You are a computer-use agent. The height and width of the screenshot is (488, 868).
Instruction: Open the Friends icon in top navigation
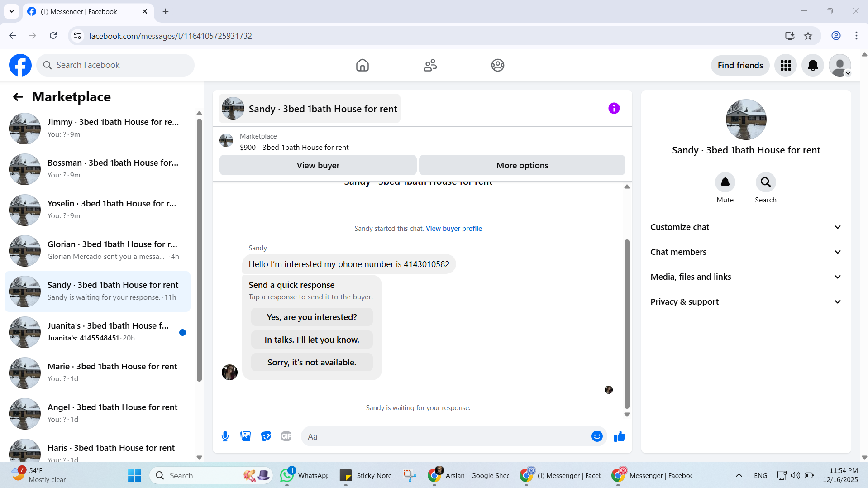(x=430, y=65)
